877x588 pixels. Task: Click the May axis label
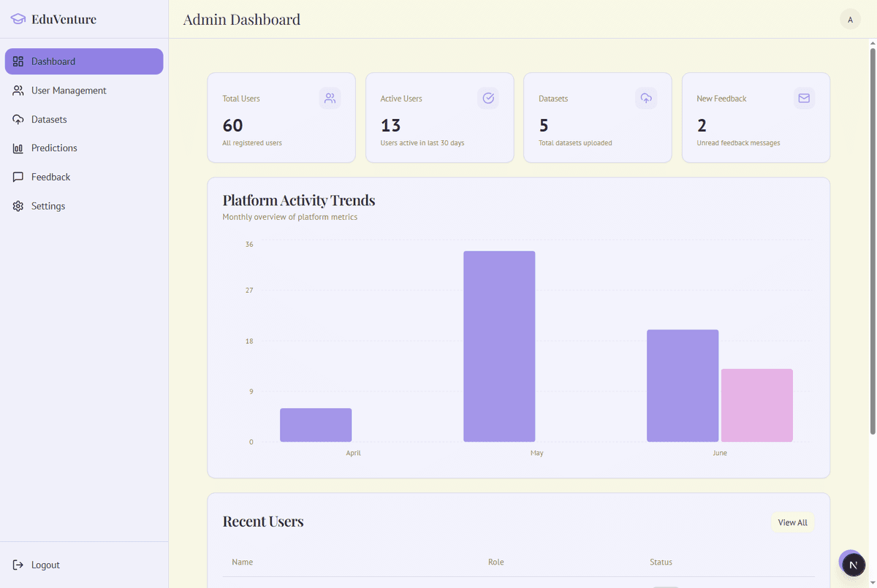[x=536, y=453]
